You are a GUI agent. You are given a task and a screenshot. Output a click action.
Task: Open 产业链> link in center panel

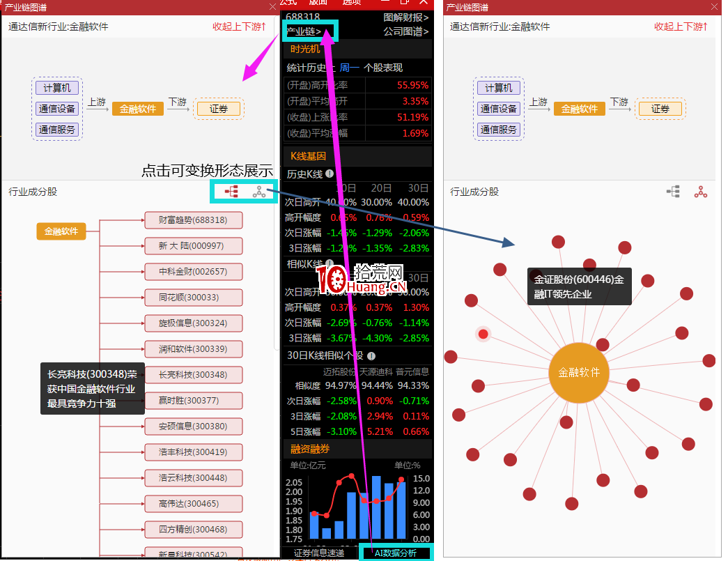coord(304,31)
